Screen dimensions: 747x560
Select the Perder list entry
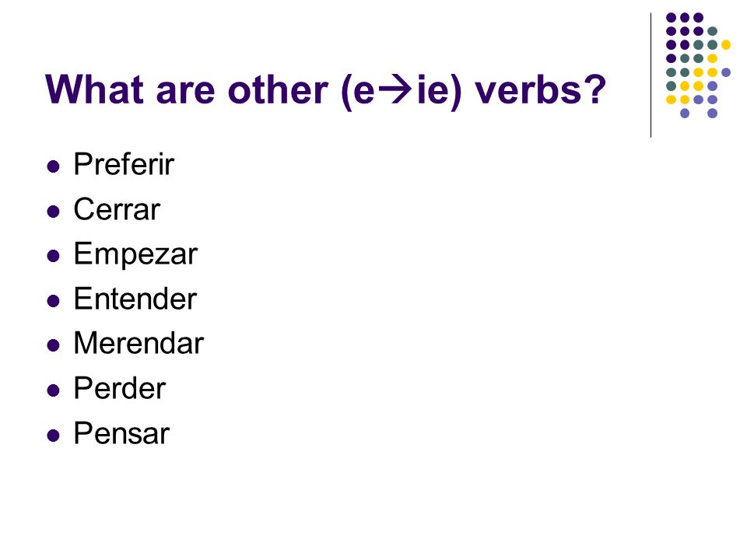120,388
